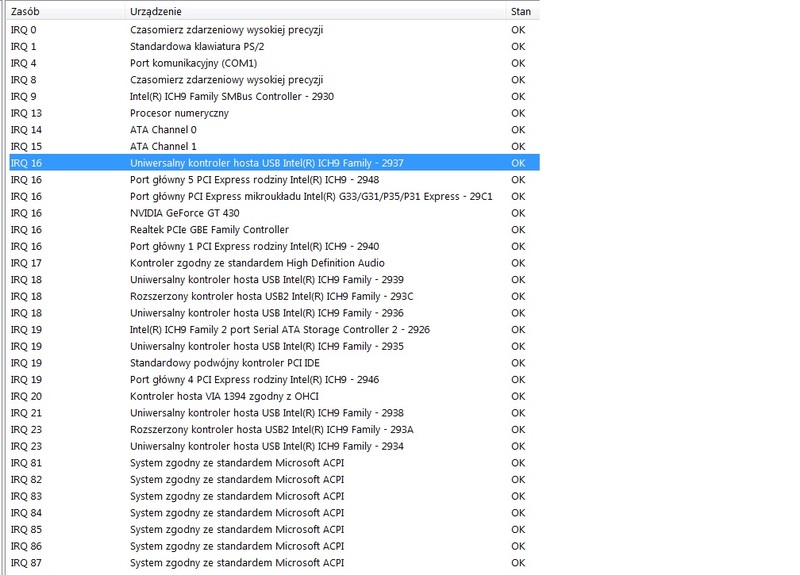Select the IRQ 83 ACPI row

coord(274,496)
